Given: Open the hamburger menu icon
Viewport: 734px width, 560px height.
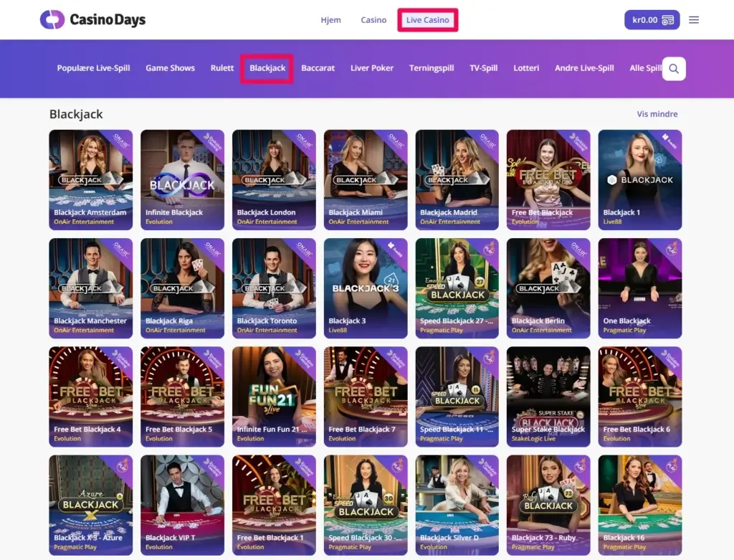Looking at the screenshot, I should click(x=694, y=19).
